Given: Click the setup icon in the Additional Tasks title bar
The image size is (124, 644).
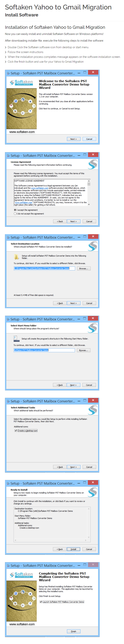Looking at the screenshot, I should [8, 401].
